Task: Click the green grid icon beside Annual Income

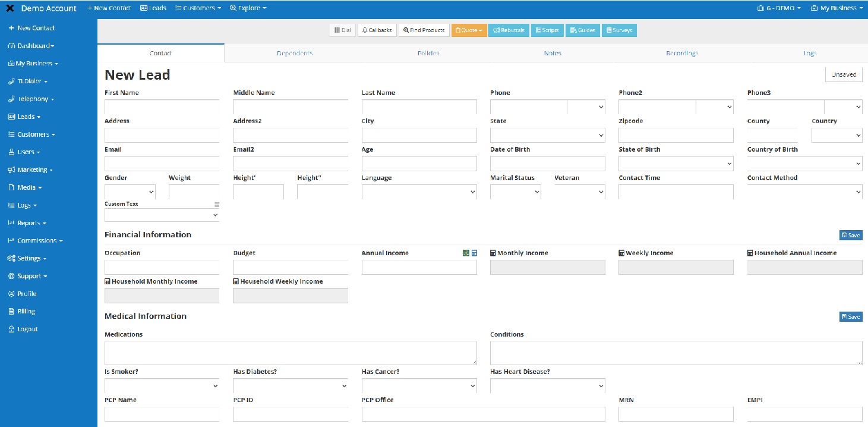Action: pyautogui.click(x=466, y=253)
